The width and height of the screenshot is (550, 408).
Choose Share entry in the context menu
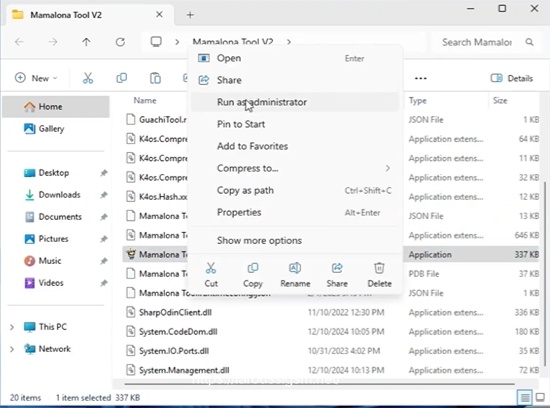295,80
